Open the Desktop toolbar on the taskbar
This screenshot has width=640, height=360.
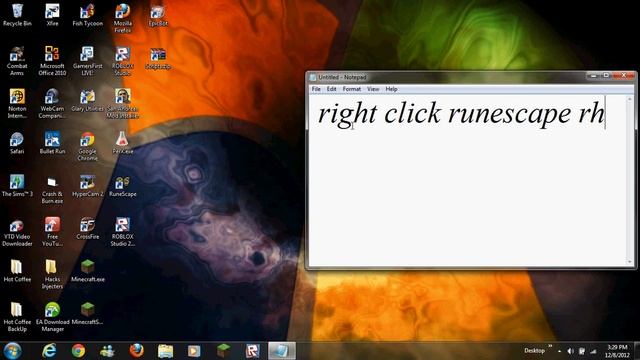[x=534, y=351]
